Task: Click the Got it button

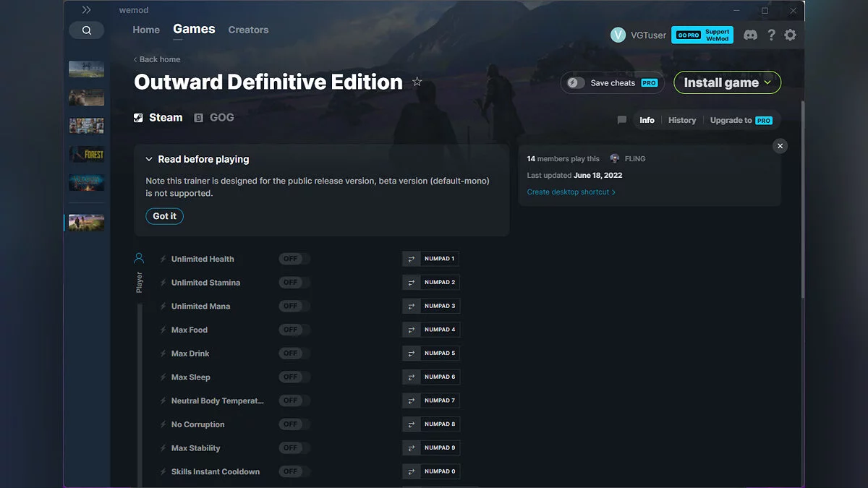Action: pyautogui.click(x=164, y=215)
